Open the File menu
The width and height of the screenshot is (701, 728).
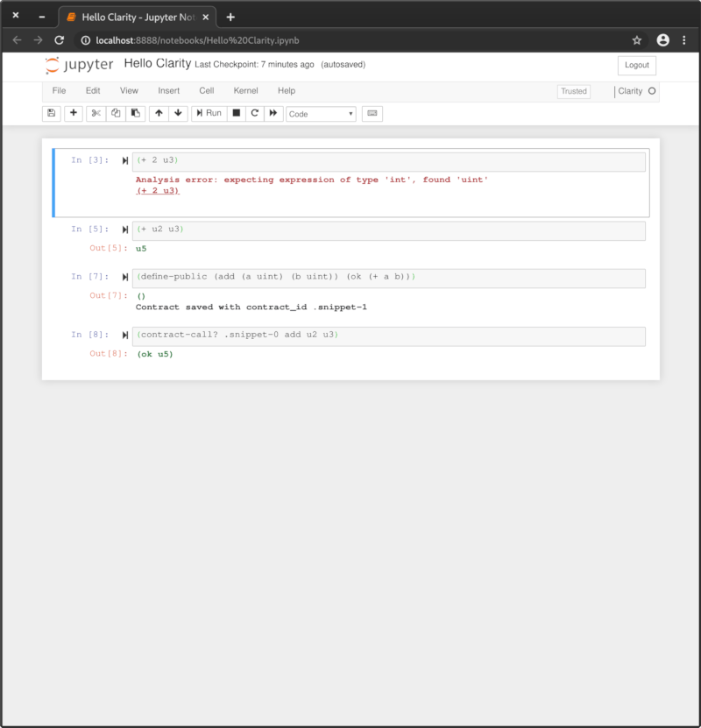[59, 90]
